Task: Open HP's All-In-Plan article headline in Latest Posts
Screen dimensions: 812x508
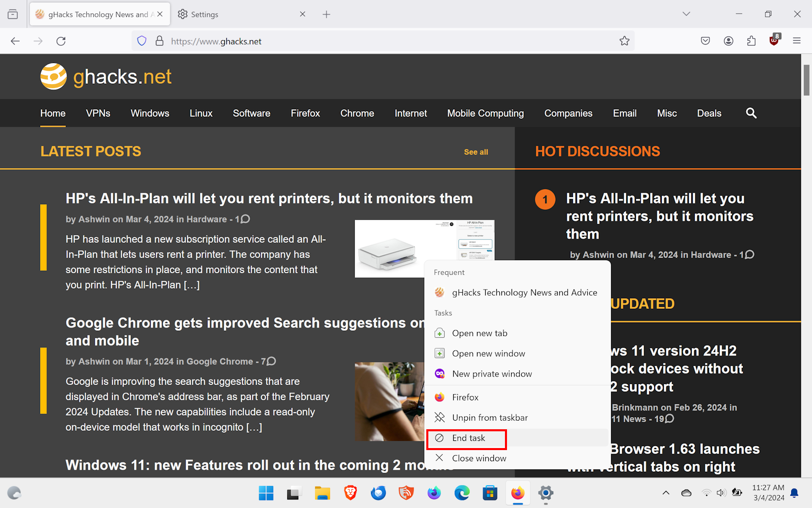Action: point(269,199)
